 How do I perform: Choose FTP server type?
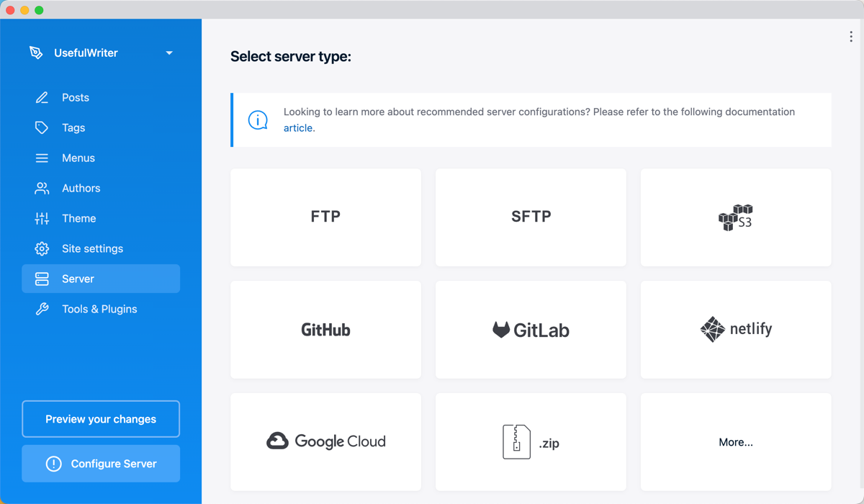pyautogui.click(x=325, y=217)
